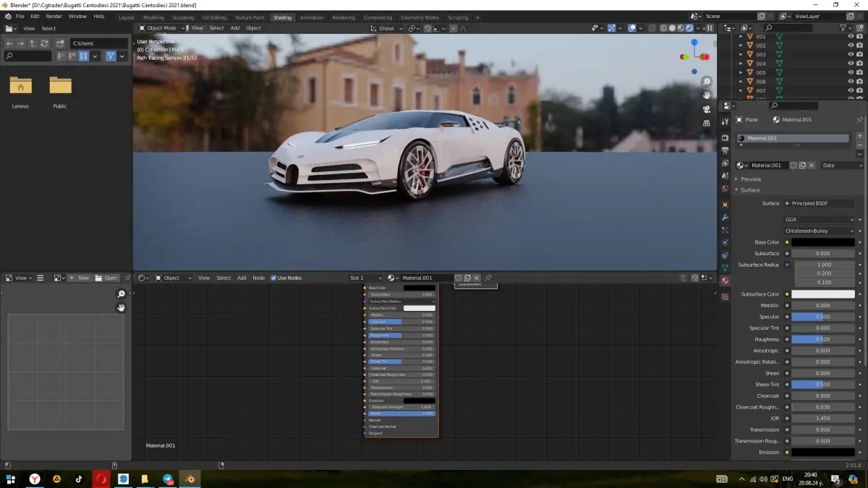
Task: Open the Object Data properties tab
Action: click(x=725, y=268)
